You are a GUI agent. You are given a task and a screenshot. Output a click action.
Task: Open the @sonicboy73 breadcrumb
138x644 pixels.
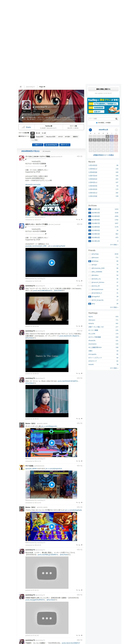coord(31,87)
